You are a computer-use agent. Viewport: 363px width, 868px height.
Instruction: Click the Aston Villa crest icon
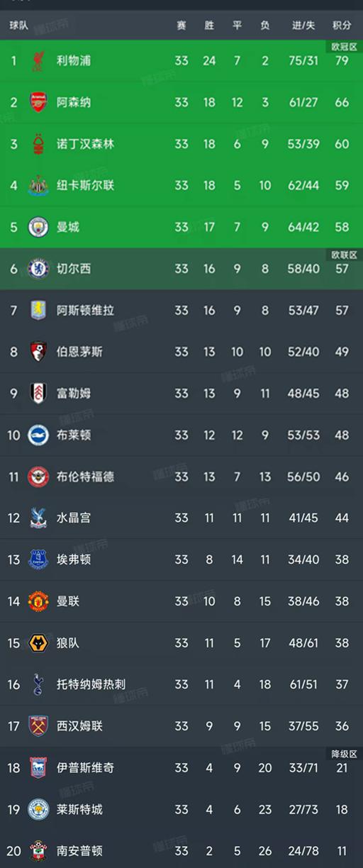[38, 310]
